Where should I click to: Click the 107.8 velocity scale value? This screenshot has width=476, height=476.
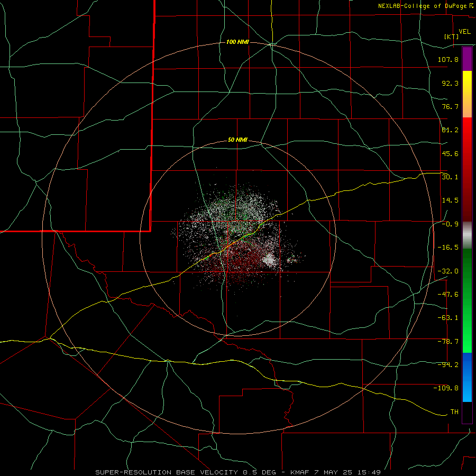[448, 60]
